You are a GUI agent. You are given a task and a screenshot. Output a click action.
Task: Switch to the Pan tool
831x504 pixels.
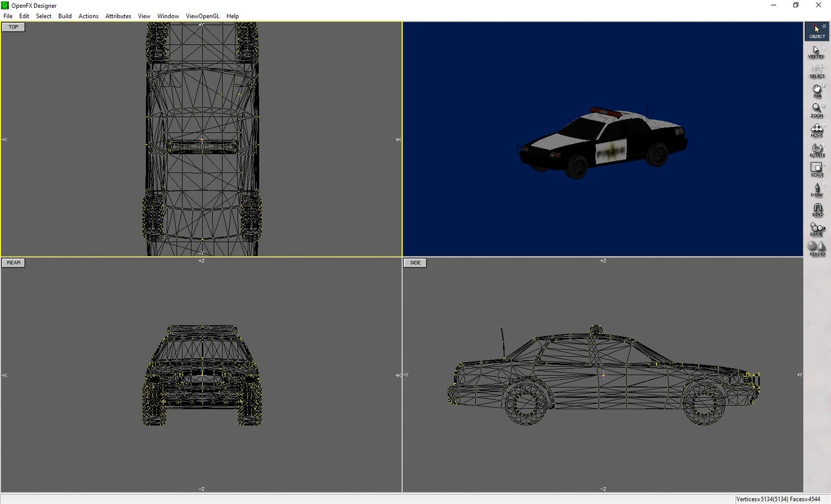click(816, 91)
